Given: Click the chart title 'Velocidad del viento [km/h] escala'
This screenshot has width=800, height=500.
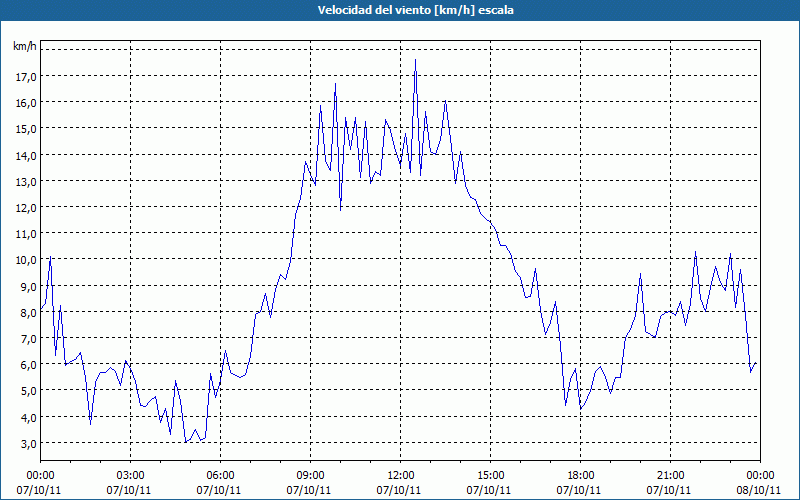Looking at the screenshot, I should point(415,10).
